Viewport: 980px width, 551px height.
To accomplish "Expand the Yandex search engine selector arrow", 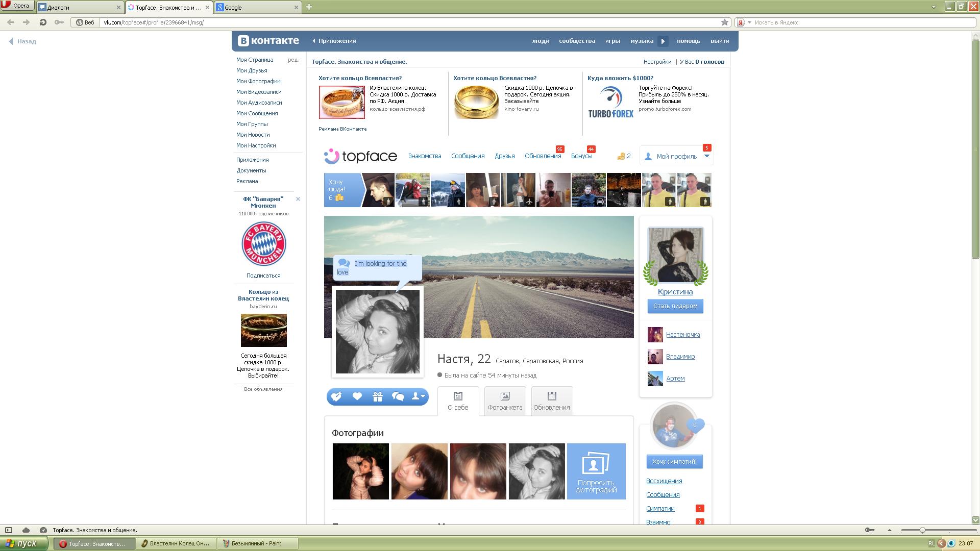I will (749, 22).
